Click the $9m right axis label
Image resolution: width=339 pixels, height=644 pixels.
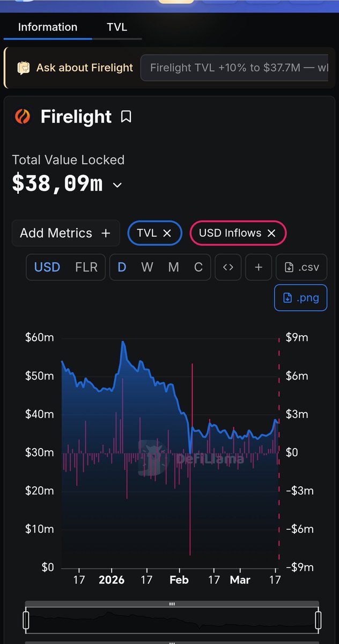point(296,338)
